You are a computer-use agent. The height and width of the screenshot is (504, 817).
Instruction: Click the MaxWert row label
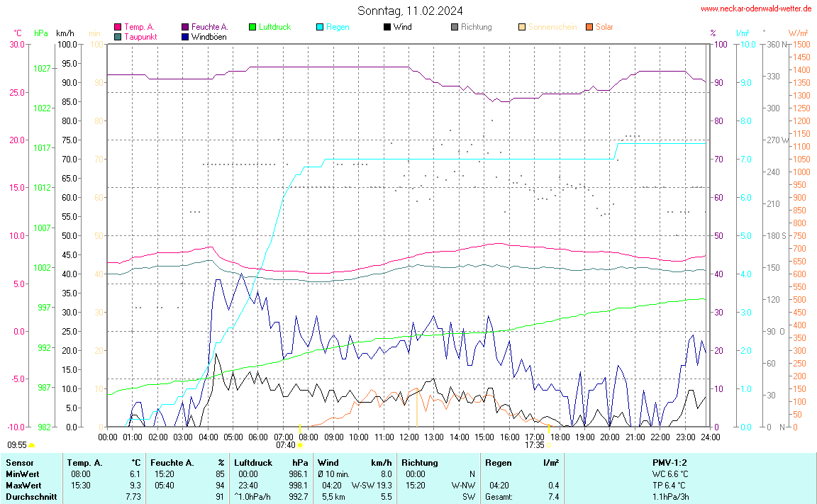pyautogui.click(x=22, y=486)
